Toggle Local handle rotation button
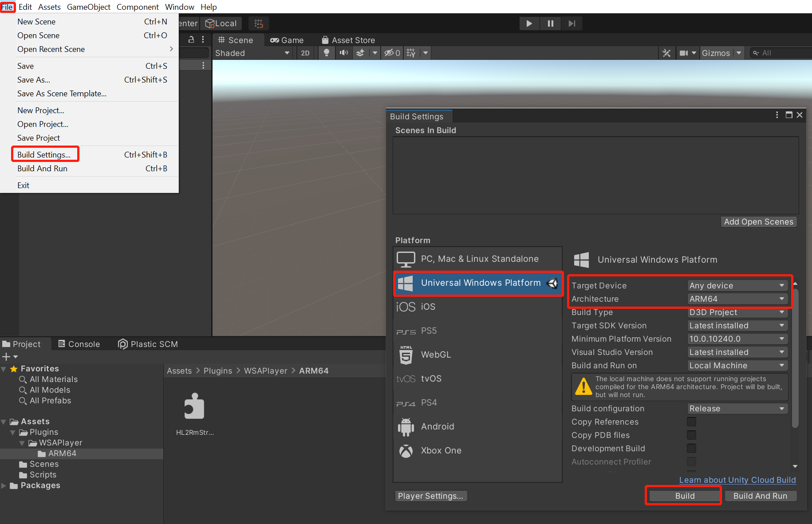This screenshot has height=524, width=812. click(221, 24)
